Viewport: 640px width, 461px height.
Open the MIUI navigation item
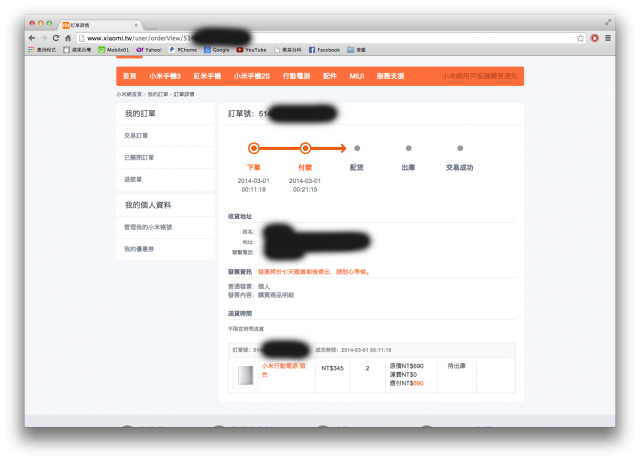point(357,76)
